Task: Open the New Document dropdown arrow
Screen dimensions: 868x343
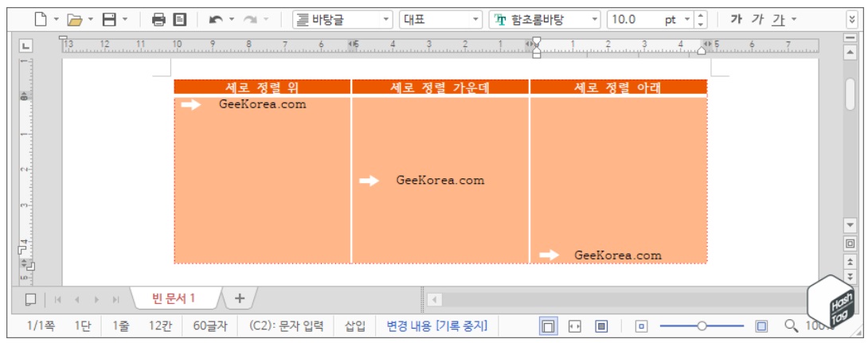Action: click(x=56, y=20)
